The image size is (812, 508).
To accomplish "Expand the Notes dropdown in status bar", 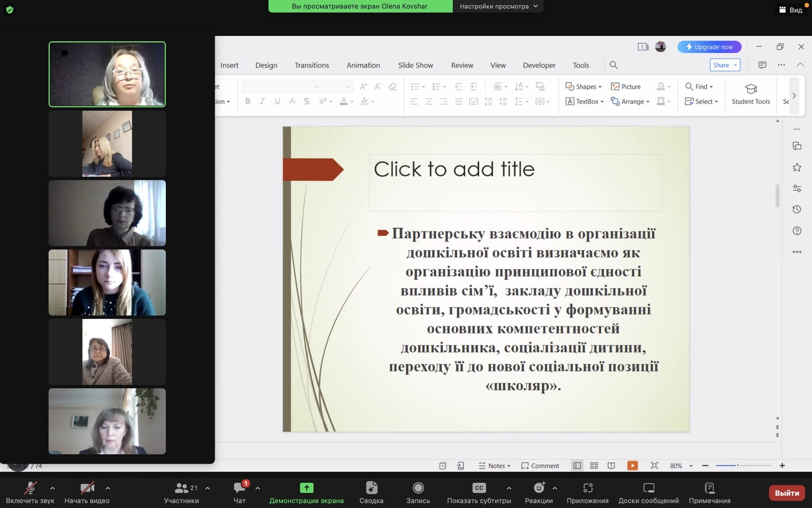I will click(x=494, y=465).
